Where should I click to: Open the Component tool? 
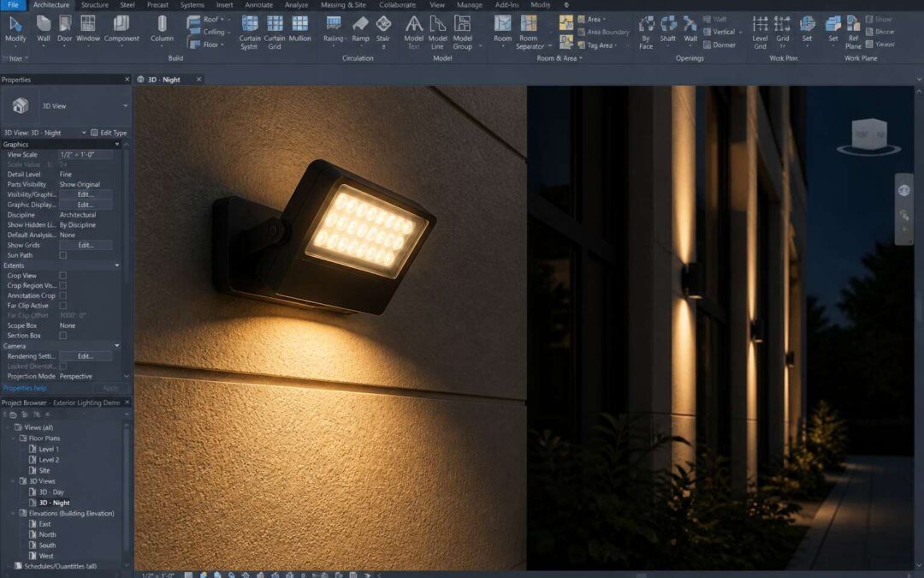[121, 29]
